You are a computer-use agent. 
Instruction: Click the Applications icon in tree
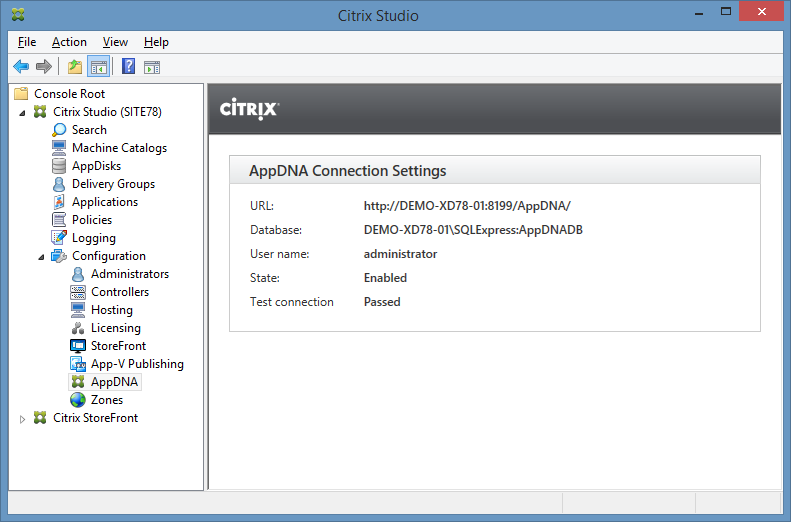click(x=59, y=202)
